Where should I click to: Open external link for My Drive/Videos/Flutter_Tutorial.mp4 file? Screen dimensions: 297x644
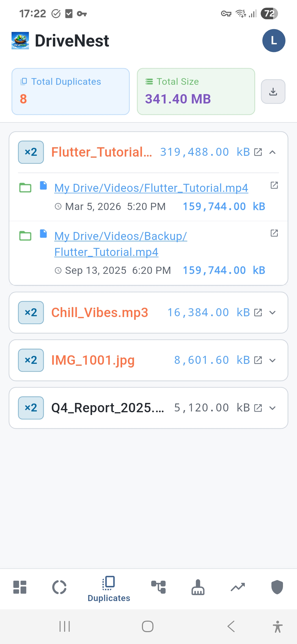point(274,185)
